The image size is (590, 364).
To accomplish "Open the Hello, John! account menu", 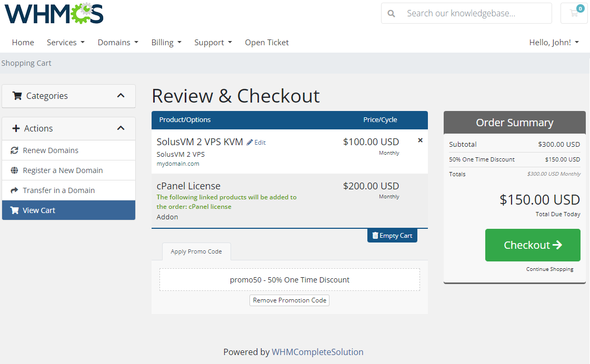I will (x=554, y=43).
